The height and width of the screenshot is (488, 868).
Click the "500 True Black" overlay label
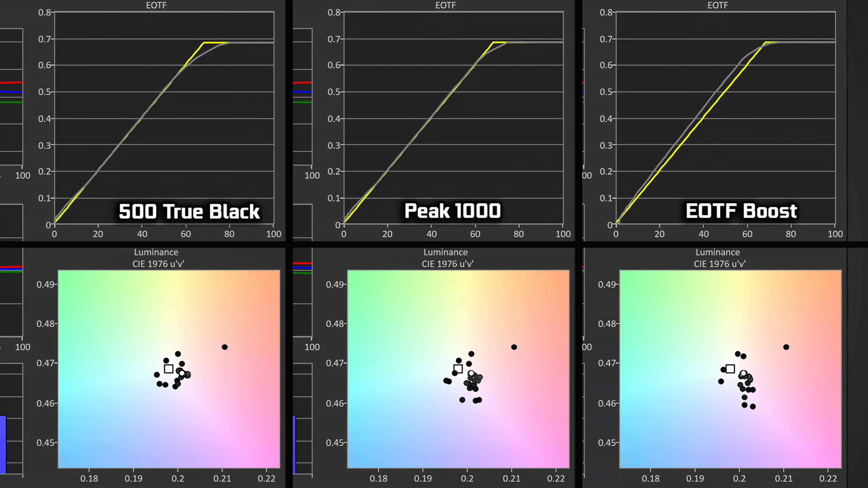click(x=189, y=212)
